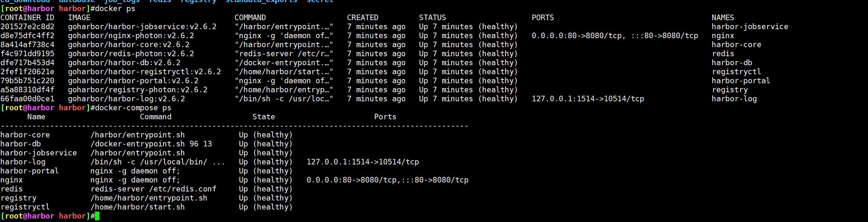The image size is (868, 222).
Task: Click the NAMES column header
Action: click(x=723, y=18)
